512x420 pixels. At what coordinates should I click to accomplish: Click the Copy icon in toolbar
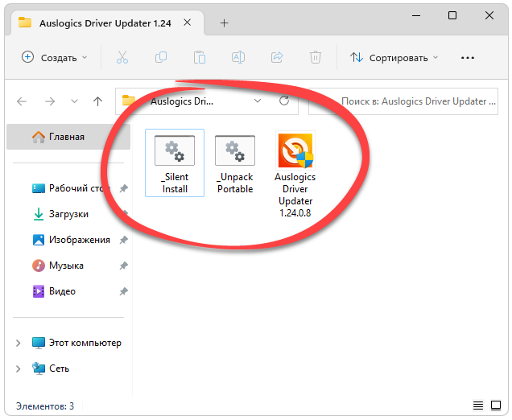pyautogui.click(x=161, y=57)
